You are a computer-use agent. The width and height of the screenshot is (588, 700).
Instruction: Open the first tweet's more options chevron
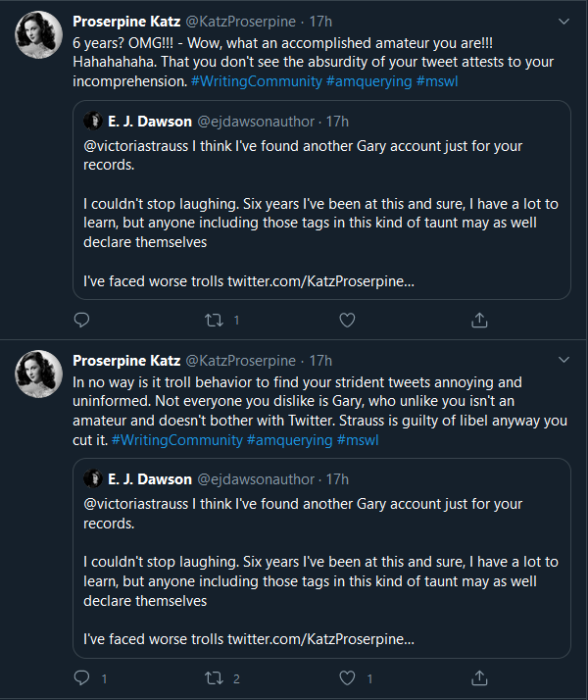[563, 21]
